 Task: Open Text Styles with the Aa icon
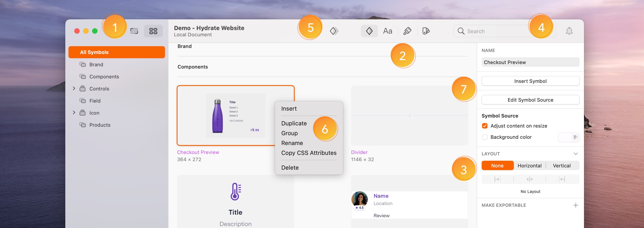coord(387,31)
